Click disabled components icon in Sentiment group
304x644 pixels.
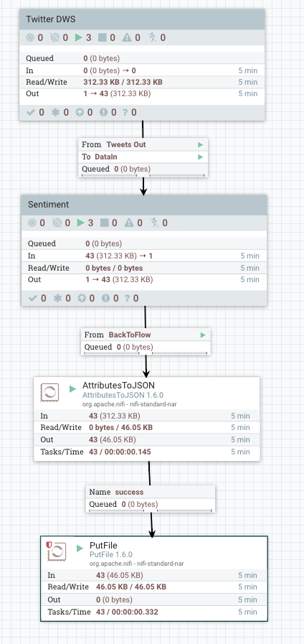(154, 223)
